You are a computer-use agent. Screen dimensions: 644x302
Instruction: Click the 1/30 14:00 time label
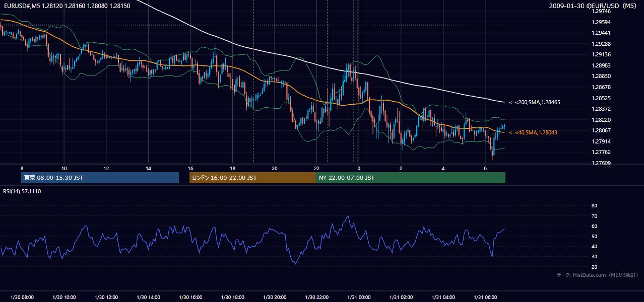(148, 297)
